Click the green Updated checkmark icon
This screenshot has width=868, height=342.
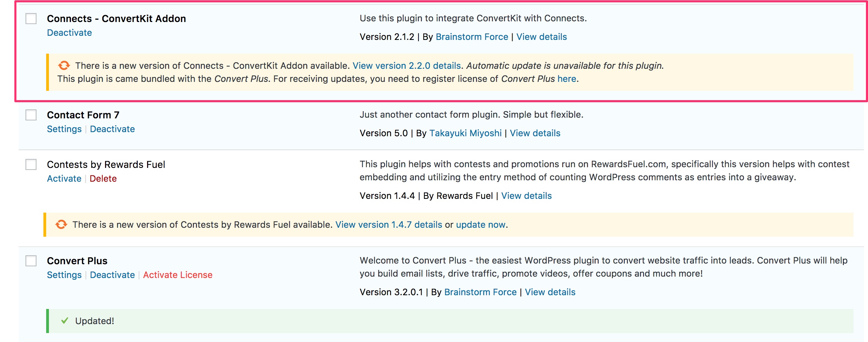coord(64,321)
